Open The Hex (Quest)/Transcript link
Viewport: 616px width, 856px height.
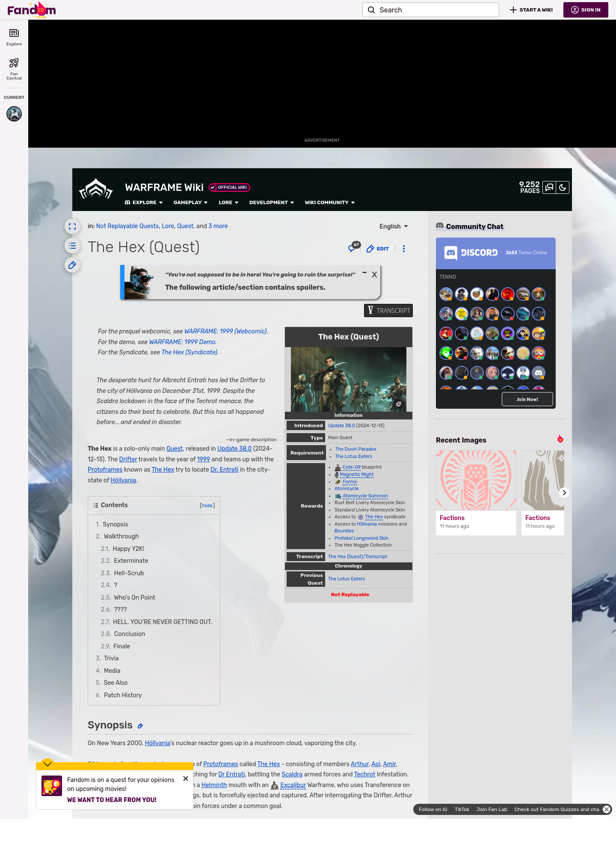(x=358, y=556)
